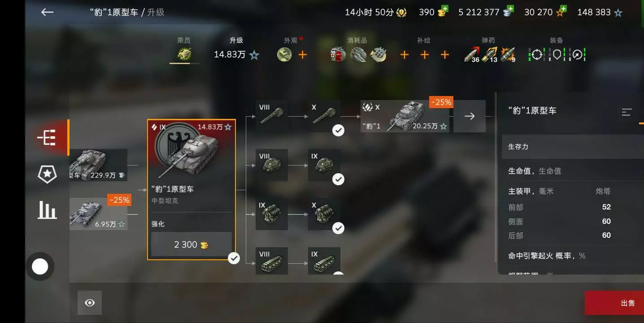Select the crew member icon under 乘员
Image resolution: width=644 pixels, height=323 pixels.
(184, 55)
